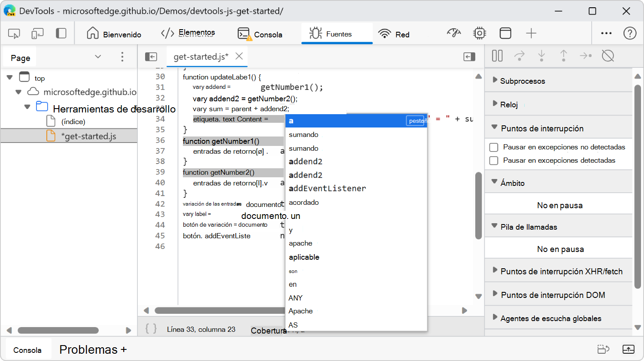This screenshot has width=644, height=361.
Task: Click Problemas in the bottom drawer
Action: 89,349
